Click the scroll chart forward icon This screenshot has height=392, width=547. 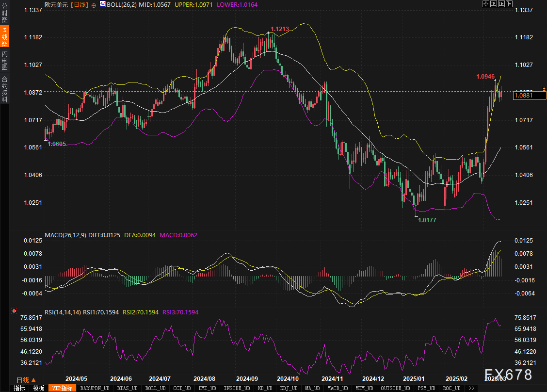[x=501, y=4]
